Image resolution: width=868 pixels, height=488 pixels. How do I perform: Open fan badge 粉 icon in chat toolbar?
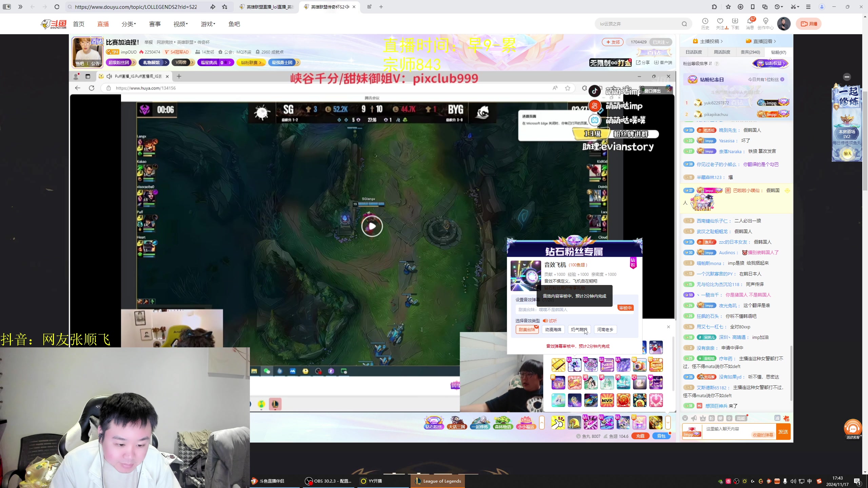[x=712, y=418]
